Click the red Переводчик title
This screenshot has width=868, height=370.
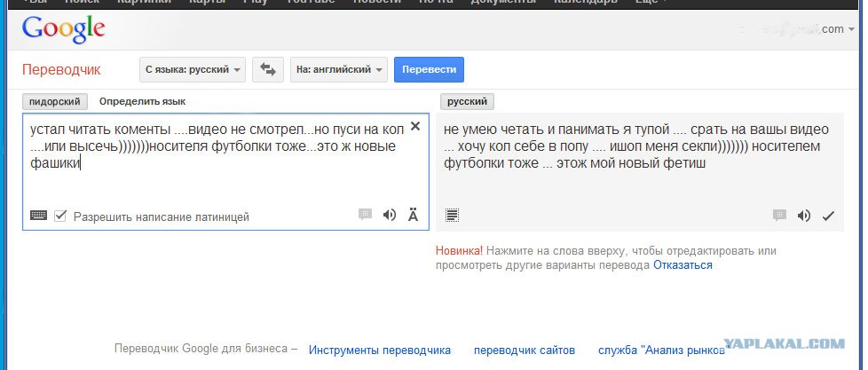(x=61, y=70)
